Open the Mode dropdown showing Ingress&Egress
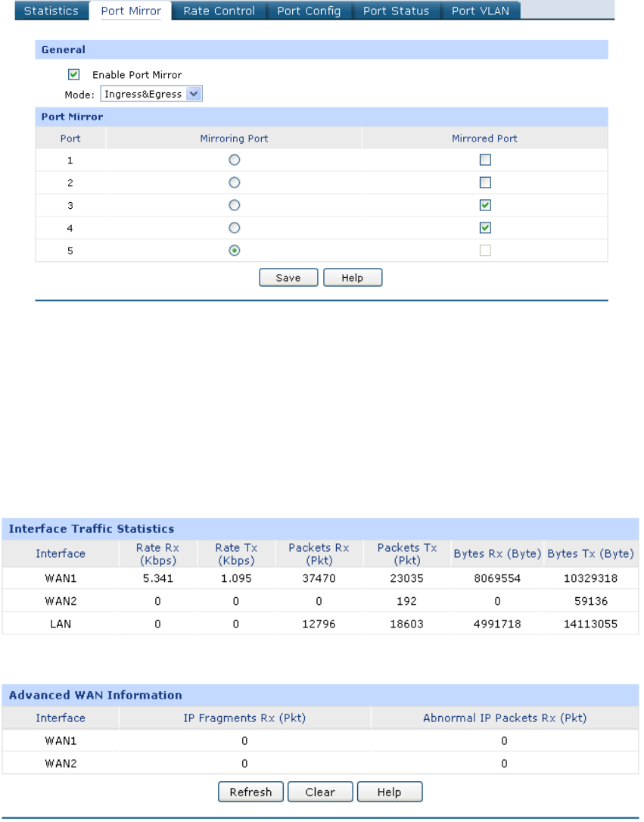This screenshot has width=644, height=822. pos(151,94)
